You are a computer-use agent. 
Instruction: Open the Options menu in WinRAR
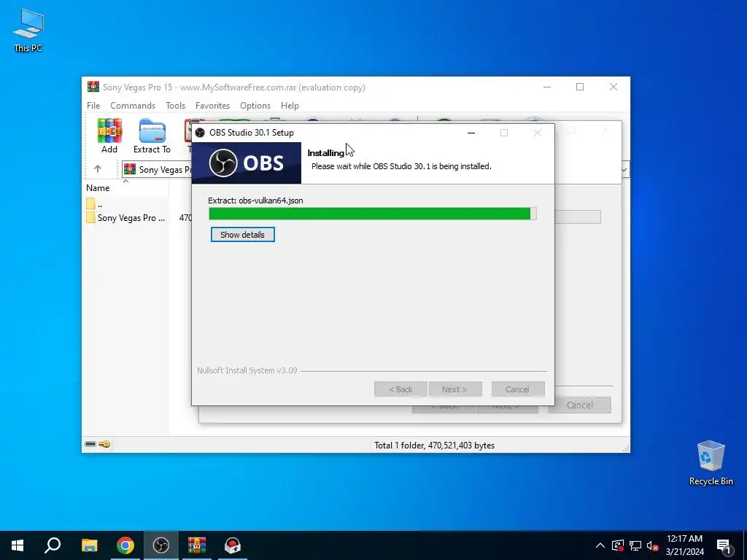coord(255,106)
